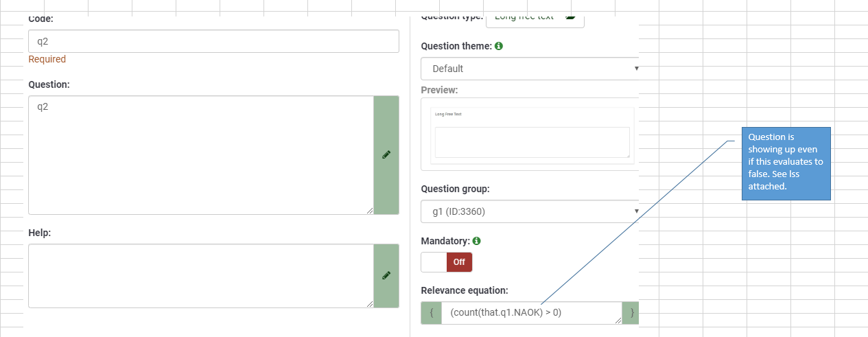Toggle the Mandatory switch
The height and width of the screenshot is (337, 868).
[447, 262]
